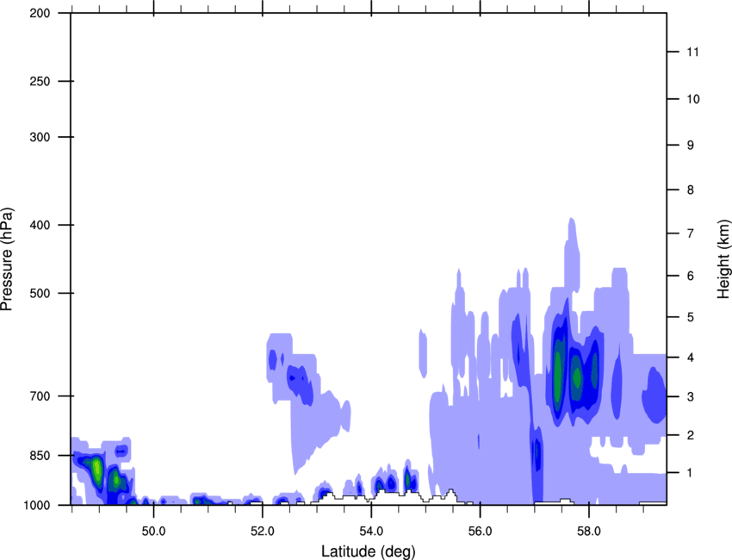Click the 1000 pressure tick label
Viewport: 732px width, 560px height.
coord(37,505)
